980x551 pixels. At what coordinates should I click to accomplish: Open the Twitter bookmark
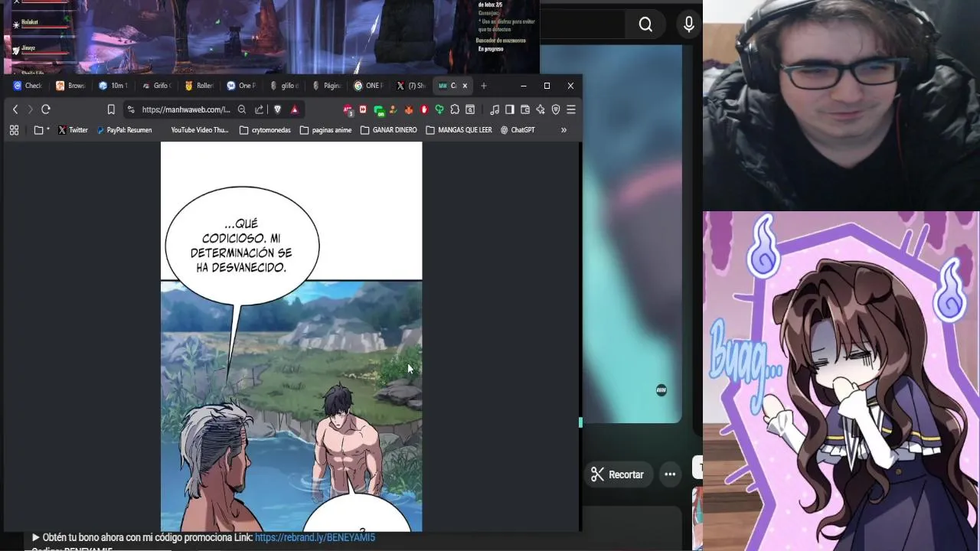click(73, 130)
